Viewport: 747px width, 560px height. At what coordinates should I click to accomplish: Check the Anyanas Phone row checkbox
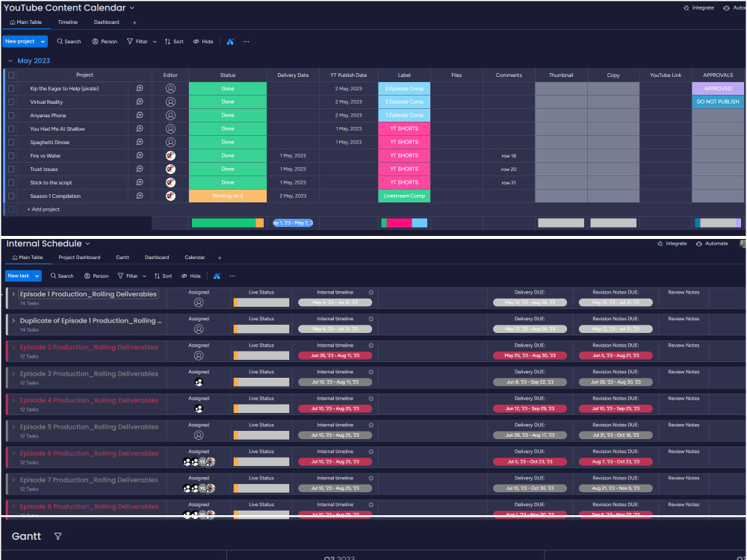tap(11, 115)
